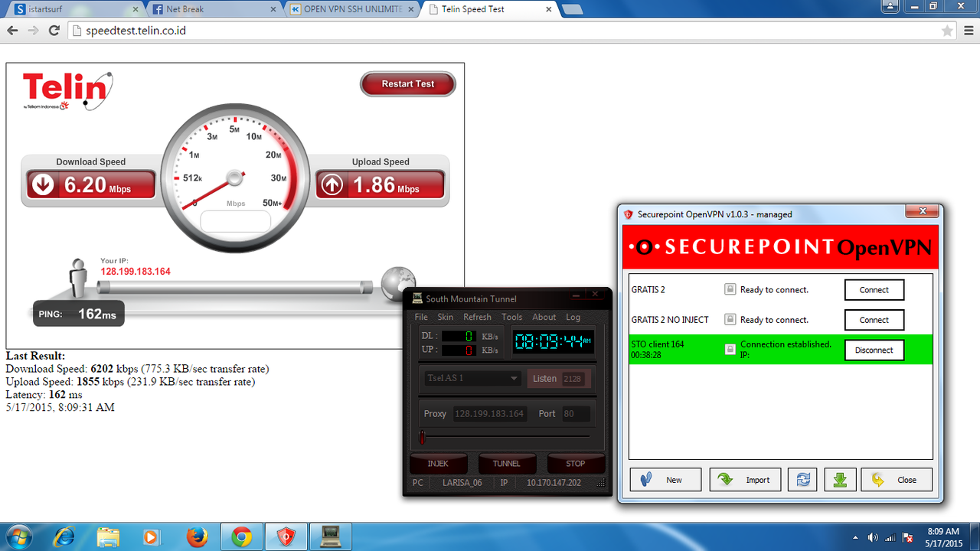Click the Securepoint OpenVPN title bar shield icon
Viewport: 980px width, 551px height.
tap(629, 214)
